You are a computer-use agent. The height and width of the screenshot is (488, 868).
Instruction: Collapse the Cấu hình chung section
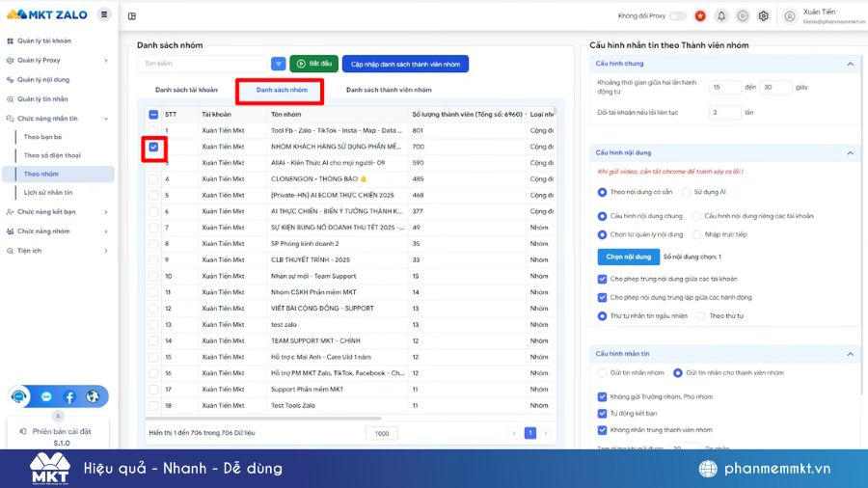click(851, 64)
